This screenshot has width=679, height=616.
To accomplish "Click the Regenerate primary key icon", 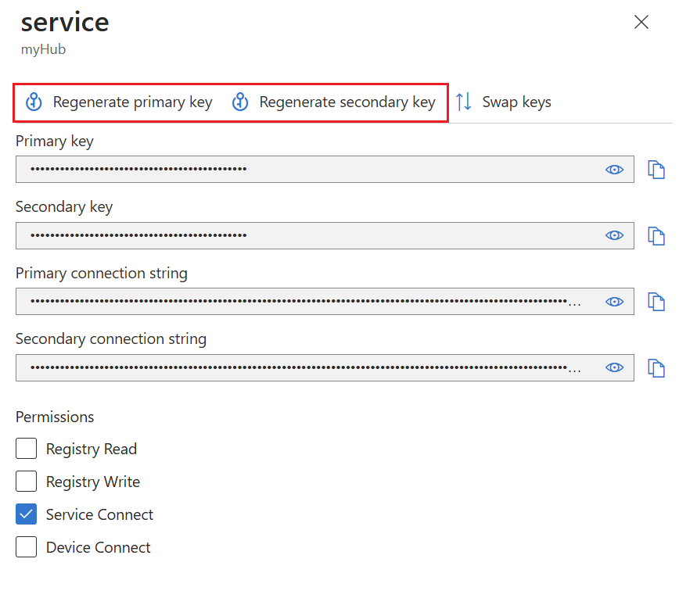I will (x=34, y=102).
